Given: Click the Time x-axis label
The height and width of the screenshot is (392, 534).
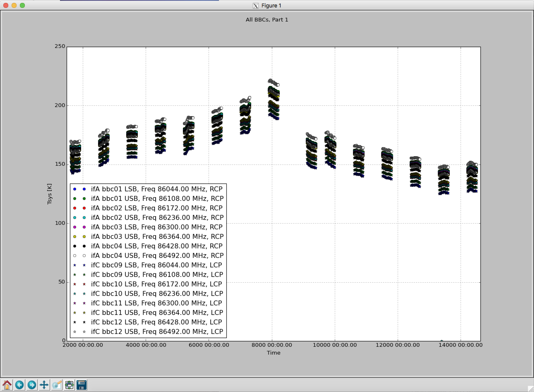Looking at the screenshot, I should 274,353.
